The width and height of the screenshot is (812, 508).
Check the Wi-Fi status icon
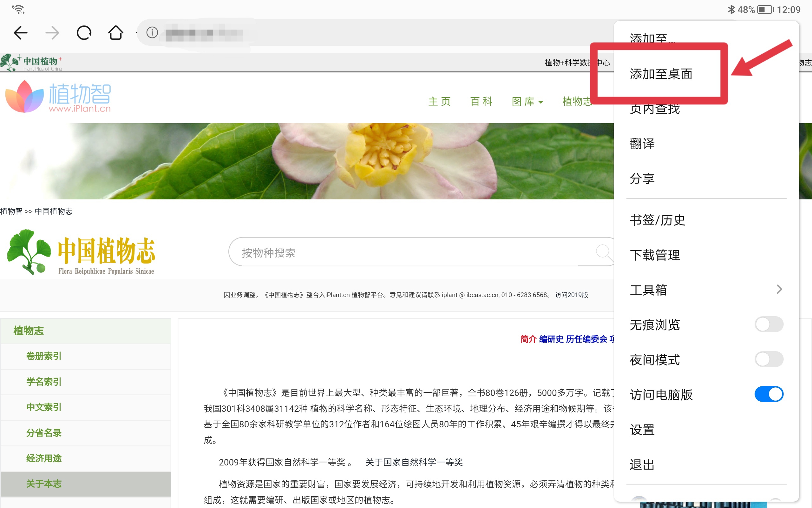click(18, 9)
